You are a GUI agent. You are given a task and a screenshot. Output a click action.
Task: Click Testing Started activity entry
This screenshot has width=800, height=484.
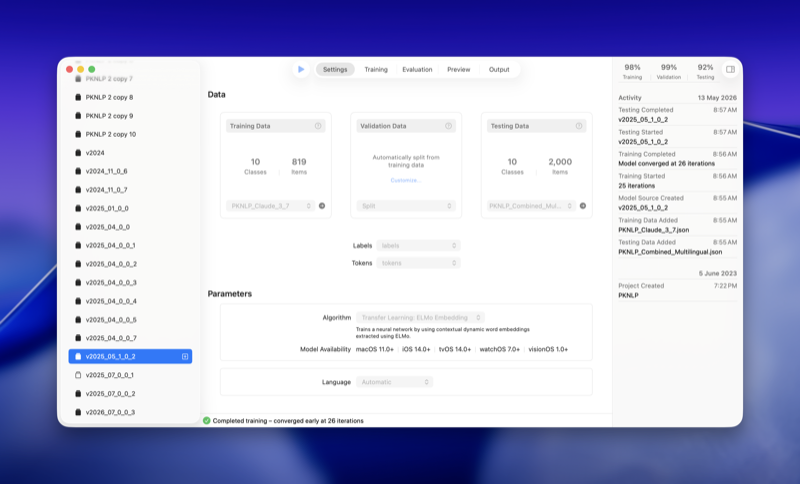[678, 137]
